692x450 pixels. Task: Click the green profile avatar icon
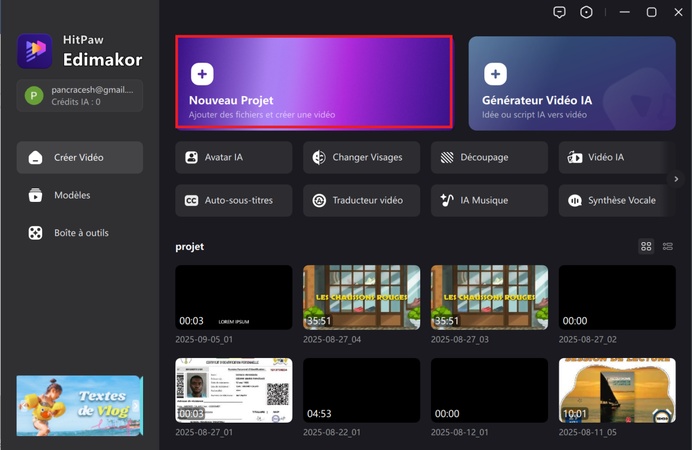(x=34, y=95)
